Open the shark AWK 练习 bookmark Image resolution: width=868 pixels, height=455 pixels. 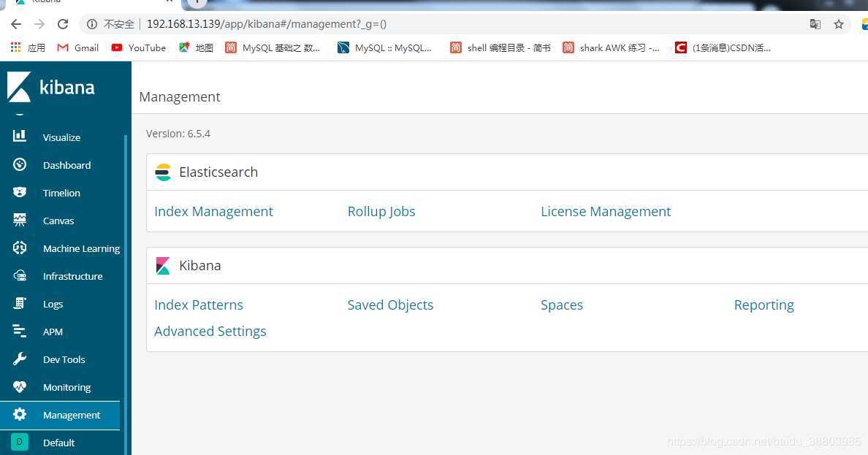[x=611, y=47]
